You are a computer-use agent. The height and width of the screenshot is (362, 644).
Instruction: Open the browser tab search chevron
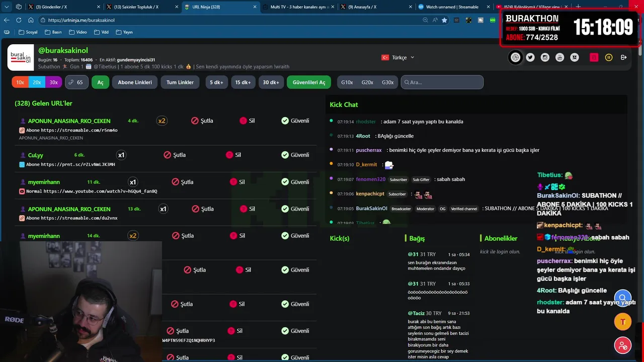(7, 7)
